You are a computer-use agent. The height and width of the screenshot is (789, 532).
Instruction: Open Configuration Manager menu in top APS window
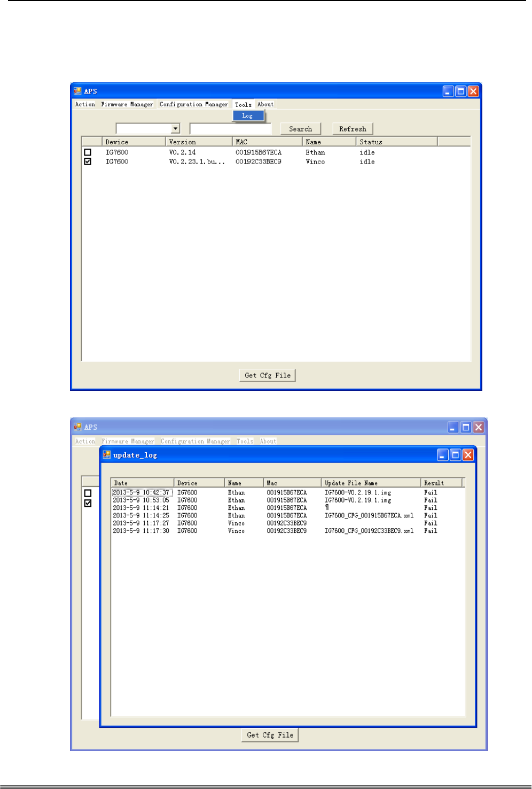click(x=193, y=104)
